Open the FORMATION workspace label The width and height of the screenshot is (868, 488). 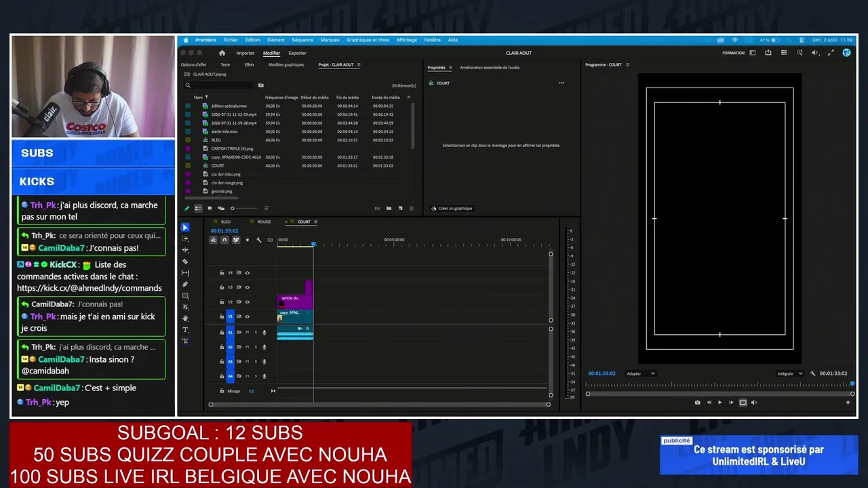[733, 53]
